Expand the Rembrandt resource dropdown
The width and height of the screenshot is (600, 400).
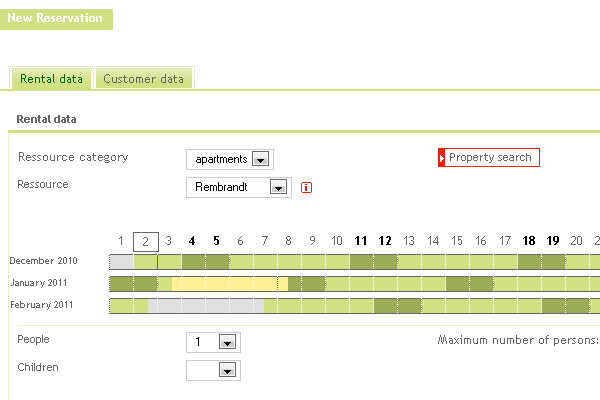(279, 187)
